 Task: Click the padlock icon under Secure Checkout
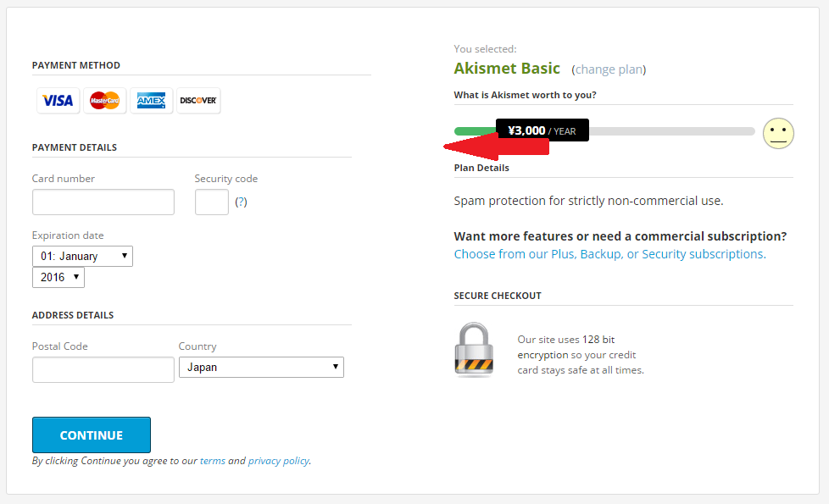(x=473, y=349)
